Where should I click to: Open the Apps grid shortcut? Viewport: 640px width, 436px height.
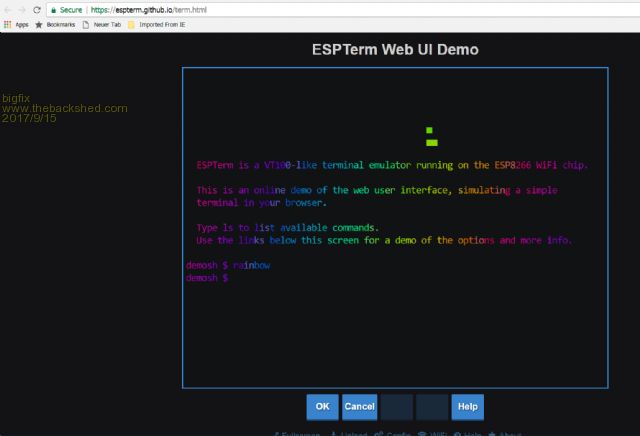pyautogui.click(x=15, y=23)
